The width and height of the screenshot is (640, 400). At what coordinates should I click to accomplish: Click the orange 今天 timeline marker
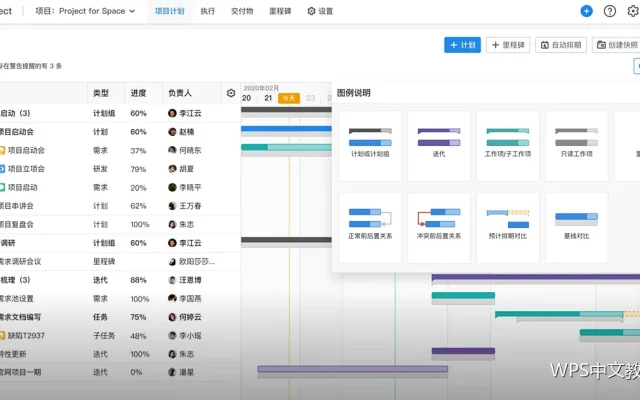click(289, 98)
